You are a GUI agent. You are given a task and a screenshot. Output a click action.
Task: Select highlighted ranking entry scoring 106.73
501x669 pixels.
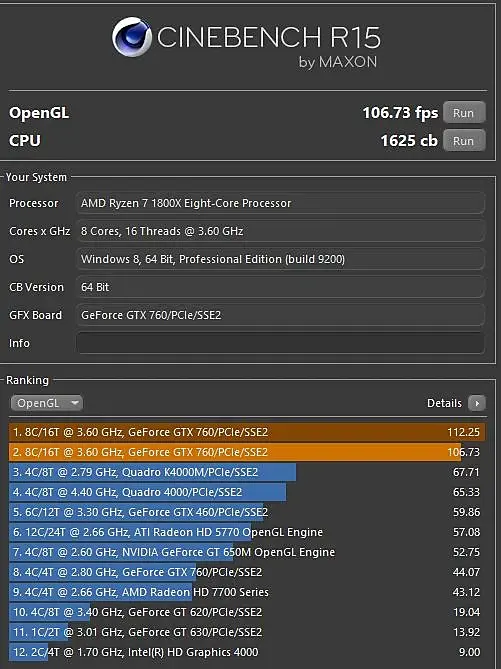pos(247,452)
